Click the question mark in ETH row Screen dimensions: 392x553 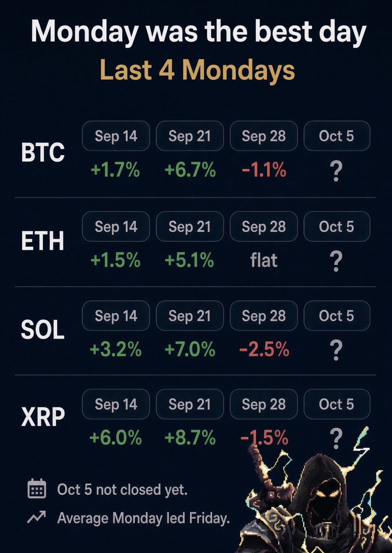[x=336, y=262]
